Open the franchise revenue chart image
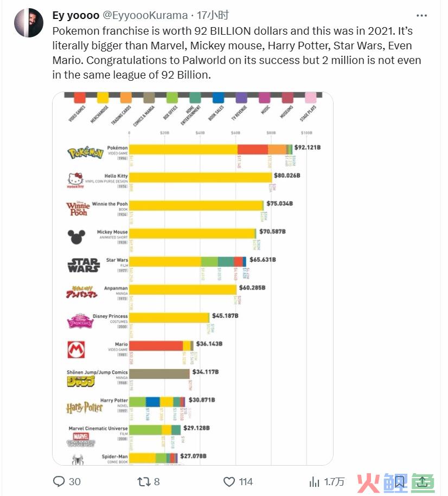 (193, 279)
